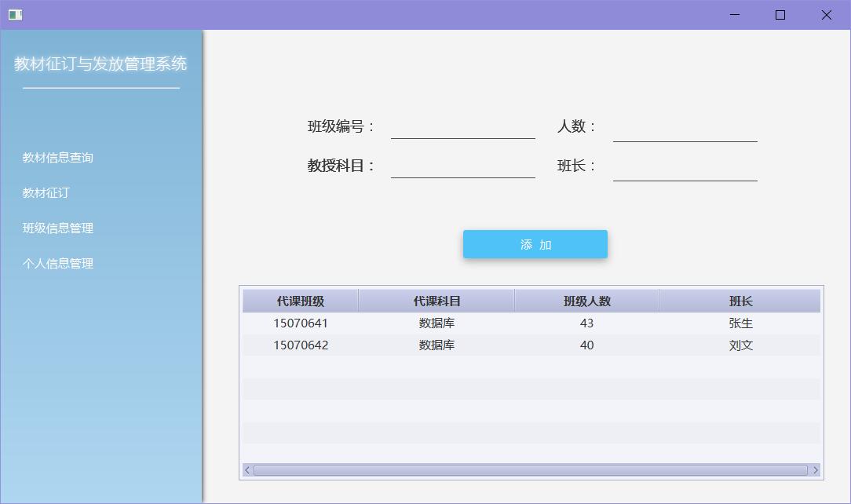Click the table's right scroll arrow
The height and width of the screenshot is (504, 851).
pyautogui.click(x=815, y=469)
